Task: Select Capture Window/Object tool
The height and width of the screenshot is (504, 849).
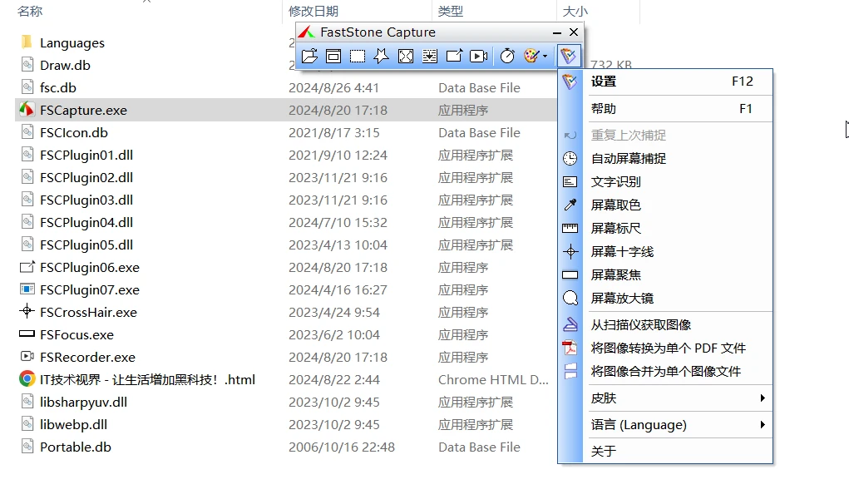Action: tap(333, 56)
